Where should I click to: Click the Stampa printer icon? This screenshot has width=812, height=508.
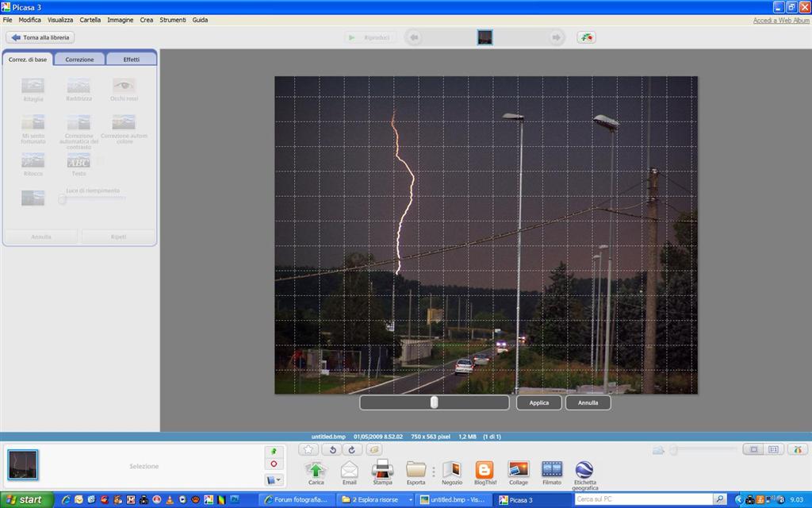[x=382, y=470]
